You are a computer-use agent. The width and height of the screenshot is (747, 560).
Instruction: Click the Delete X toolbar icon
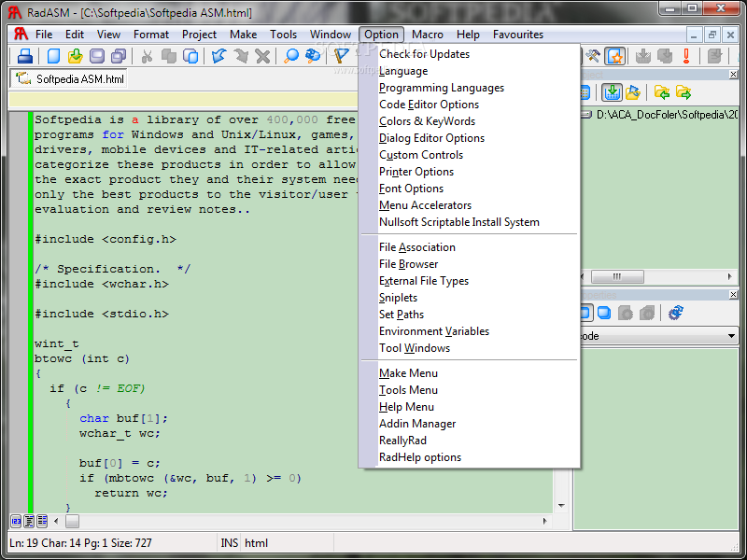pos(262,56)
